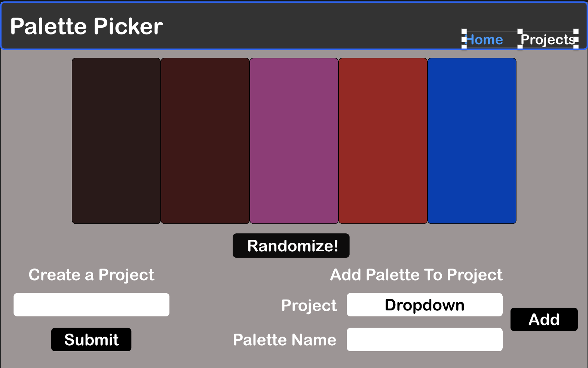Navigate to the Home page

click(x=483, y=39)
